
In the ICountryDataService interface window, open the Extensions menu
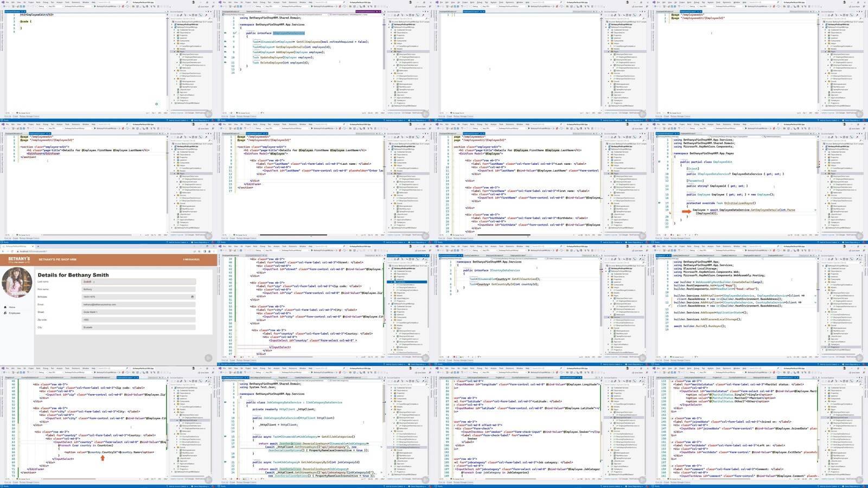coord(509,246)
